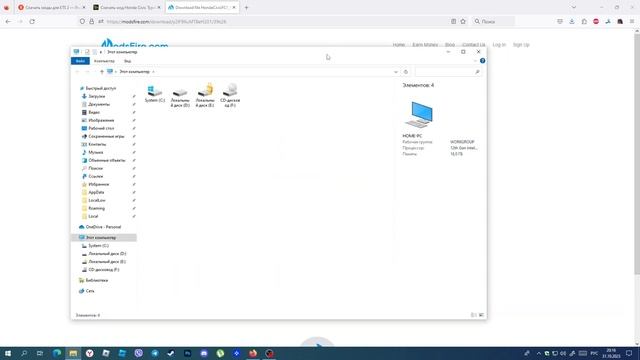Open the CD-дисковод (F:) drive icon
Viewport: 640px width, 360px height.
(x=230, y=96)
